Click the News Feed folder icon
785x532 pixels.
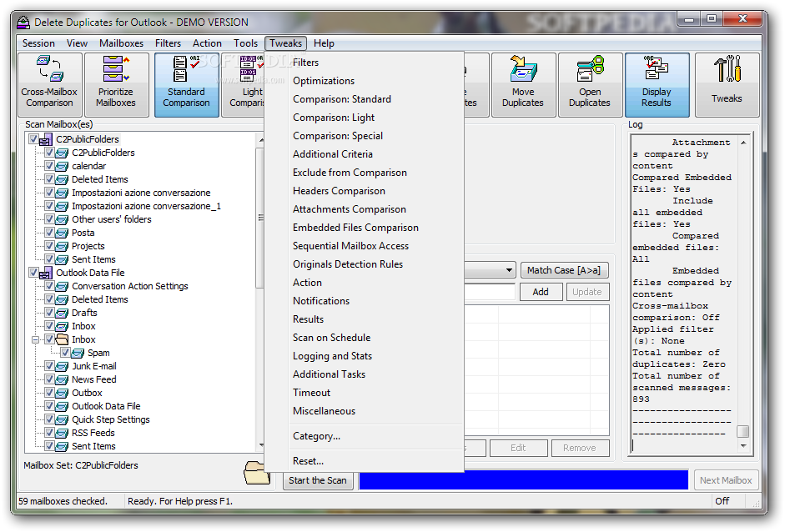click(62, 380)
